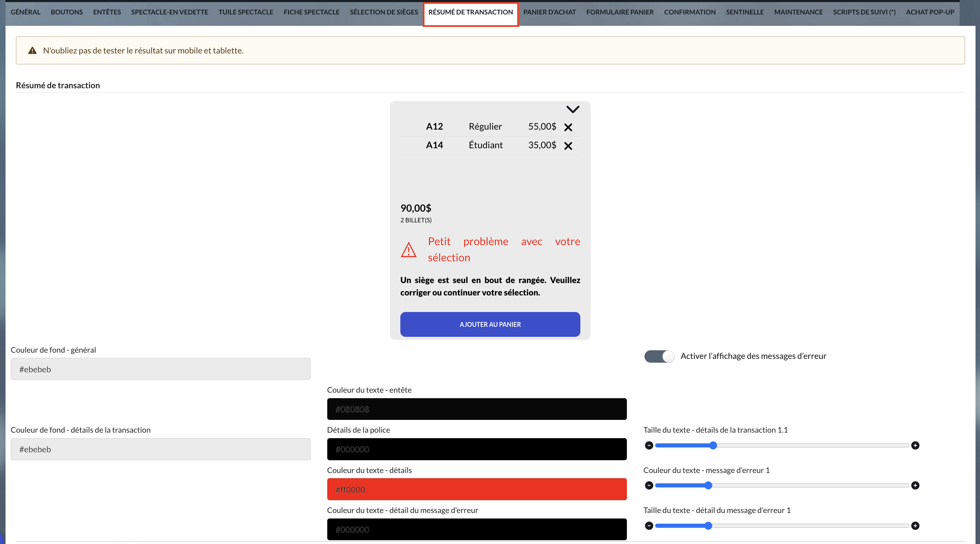This screenshot has width=980, height=544.
Task: Open the Sentinelle tab
Action: [x=745, y=12]
